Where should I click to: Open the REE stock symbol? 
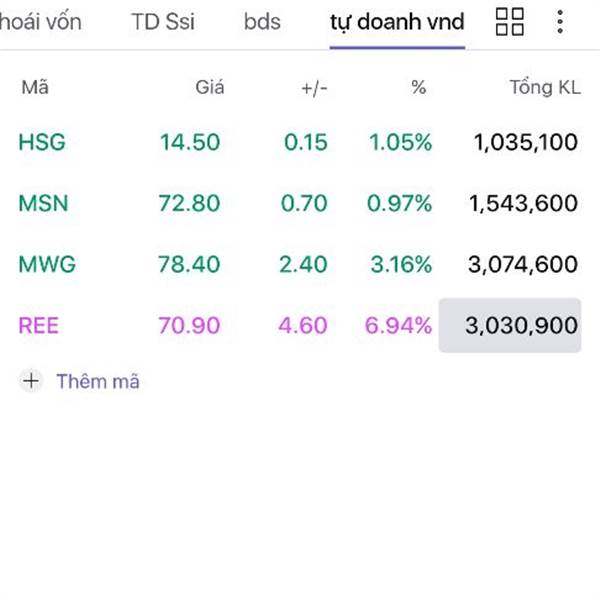tap(39, 326)
